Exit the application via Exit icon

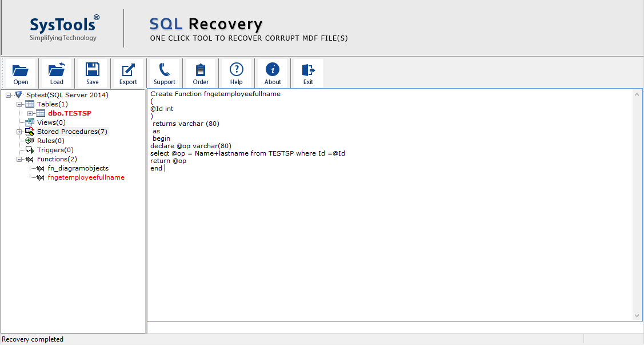coord(308,73)
